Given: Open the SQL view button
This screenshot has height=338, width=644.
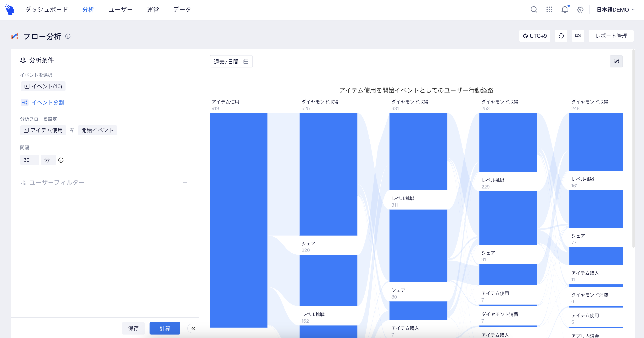Looking at the screenshot, I should 578,36.
